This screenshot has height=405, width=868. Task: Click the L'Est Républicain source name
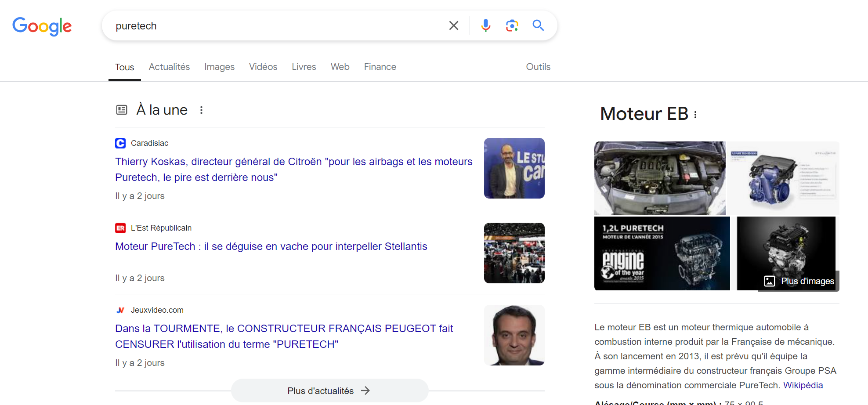click(x=161, y=228)
